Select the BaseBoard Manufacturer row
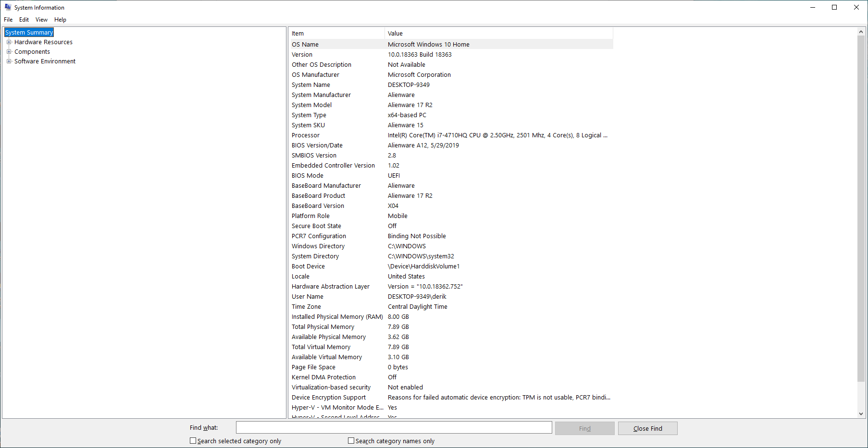Viewport: 868px width, 448px height. (451, 185)
